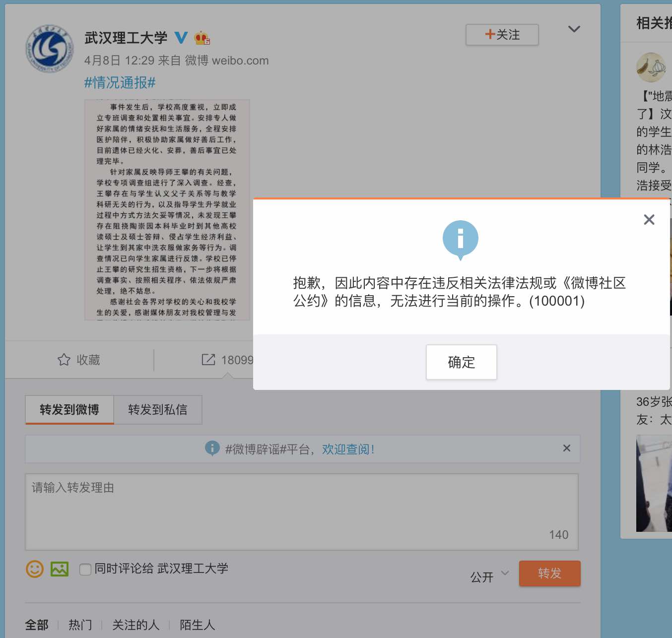Expand the post options chevron
Image resolution: width=672 pixels, height=638 pixels.
click(x=574, y=29)
